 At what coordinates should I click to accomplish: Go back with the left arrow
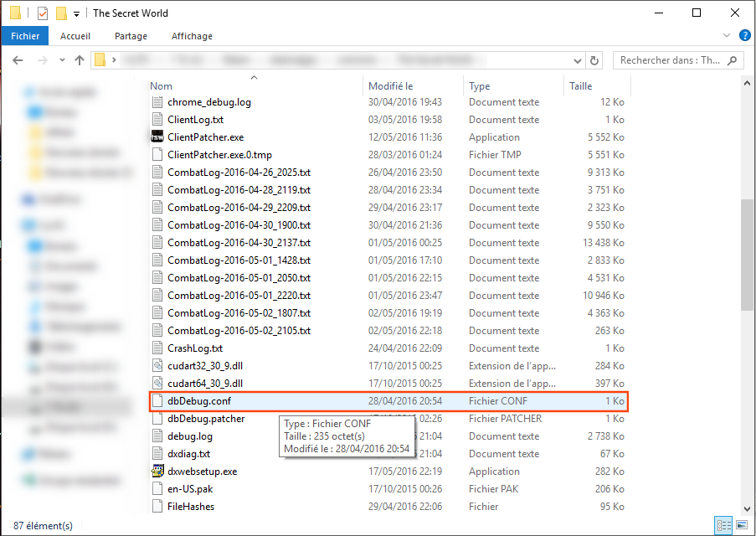(x=18, y=60)
